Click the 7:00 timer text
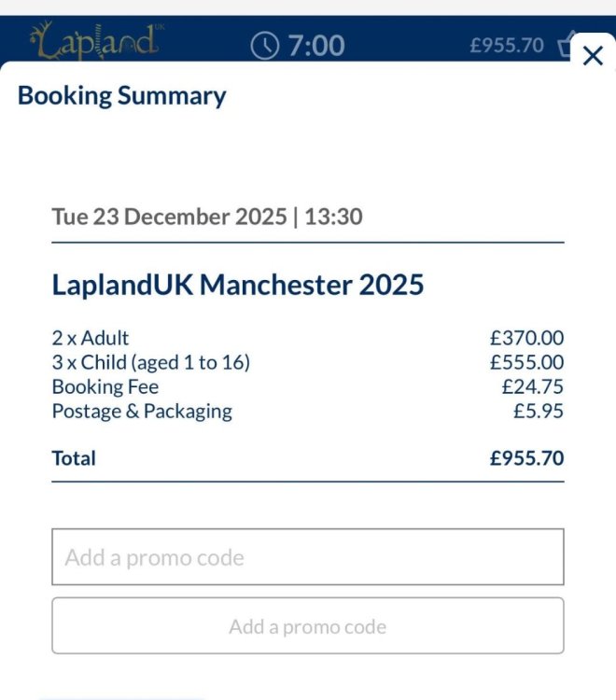Image resolution: width=616 pixels, height=700 pixels. 316,46
